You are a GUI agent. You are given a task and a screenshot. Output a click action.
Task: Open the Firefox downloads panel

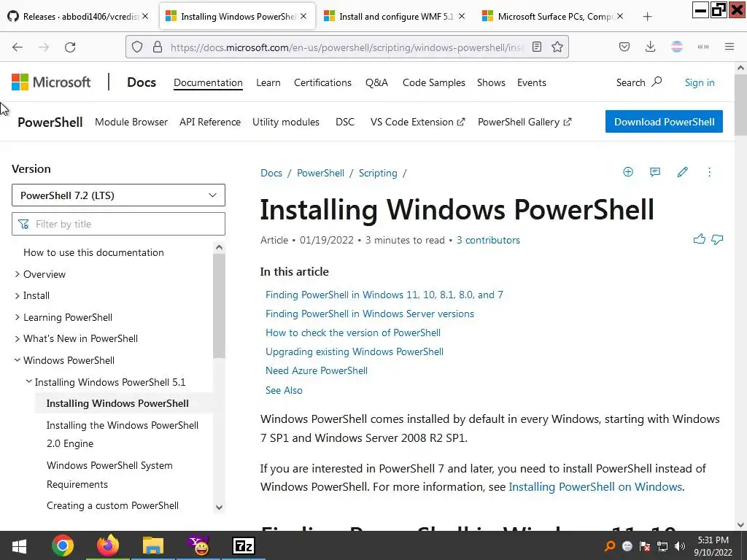click(650, 47)
